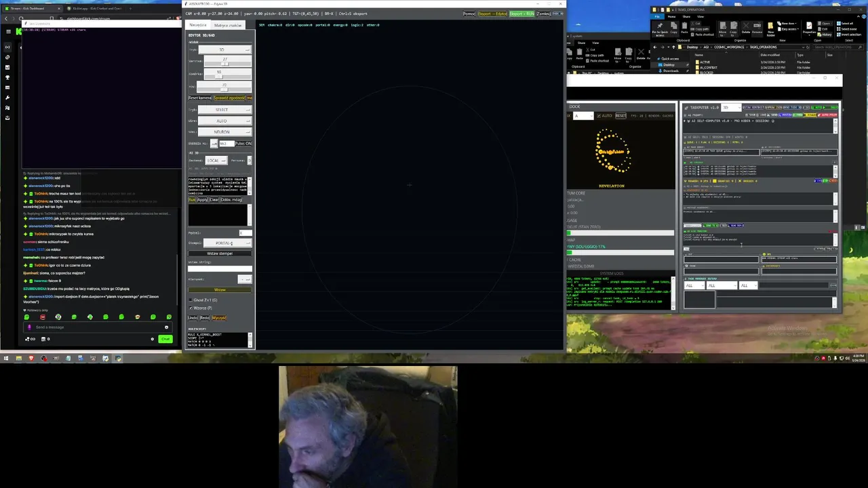Click the Clear button in the AI panel
Screen dimensions: 868x488
click(x=214, y=200)
